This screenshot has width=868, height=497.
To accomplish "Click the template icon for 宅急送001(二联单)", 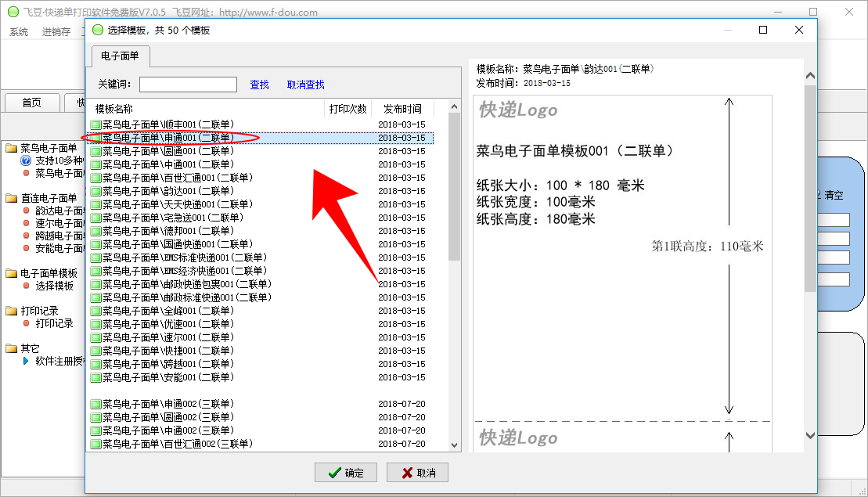I will tap(95, 218).
